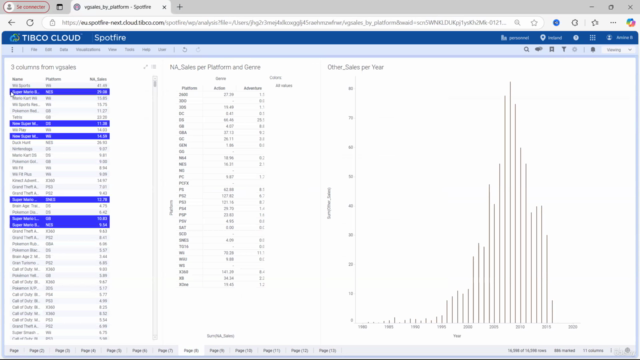Viewport: 640px width, 360px height.
Task: Select the Wii Sports table row
Action: [60, 86]
